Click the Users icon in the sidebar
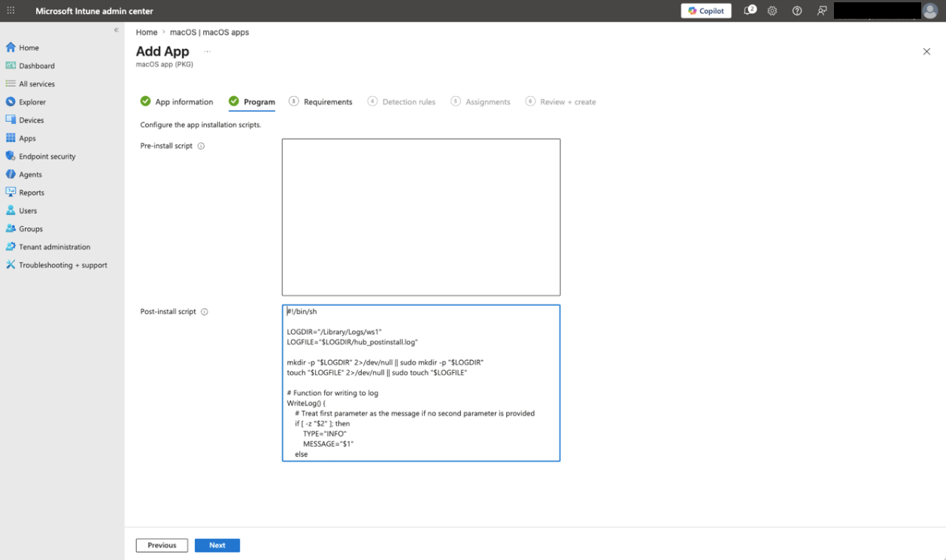The width and height of the screenshot is (946, 560). [x=11, y=210]
